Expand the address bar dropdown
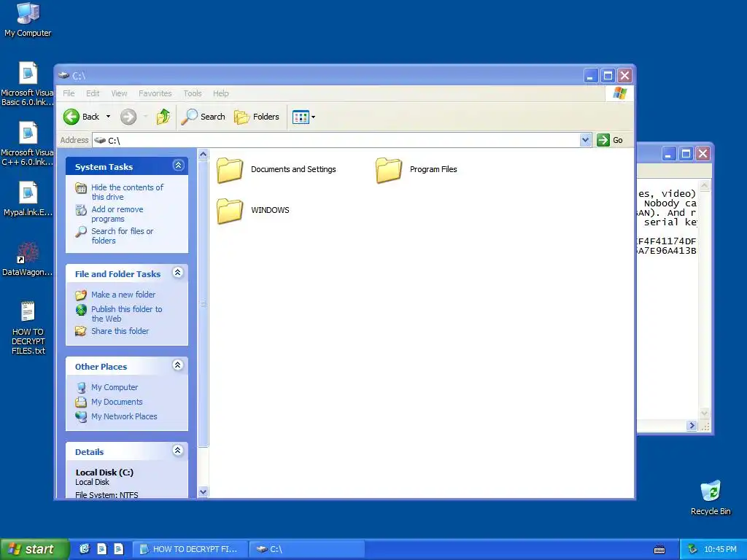This screenshot has height=560, width=747. (x=586, y=140)
